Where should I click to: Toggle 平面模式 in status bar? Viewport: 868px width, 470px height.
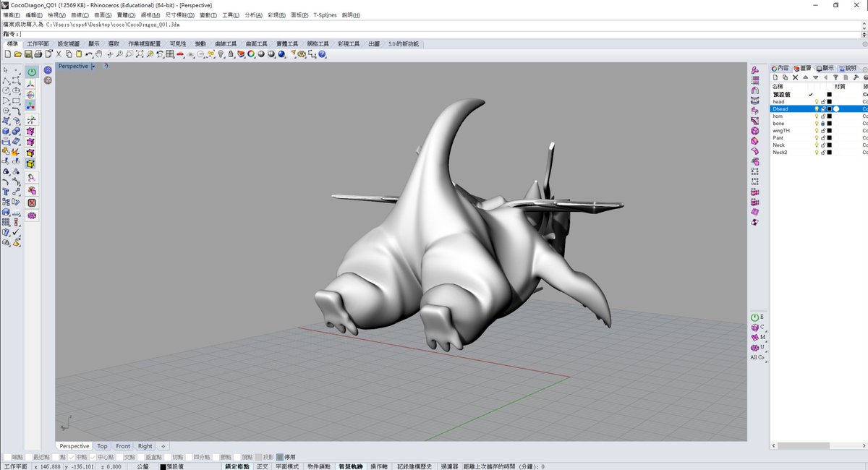(286, 466)
